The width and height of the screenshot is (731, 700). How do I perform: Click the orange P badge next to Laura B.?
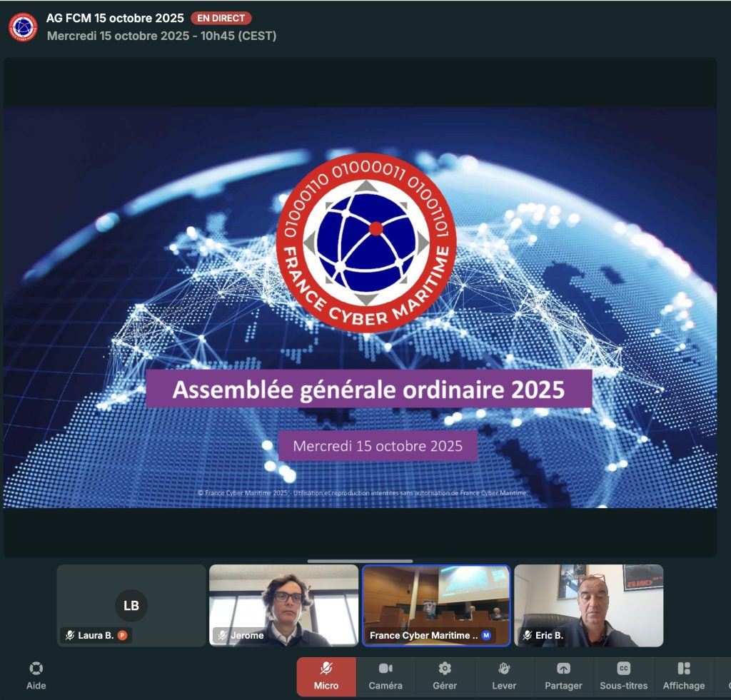(122, 635)
